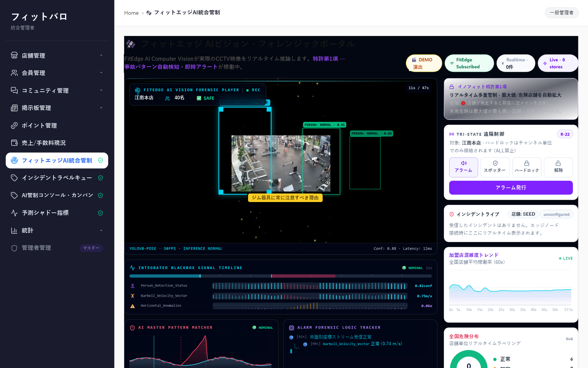Screen dimensions: 588x368
Task: Click the Alarm Forensic Logic chip icon
Action: coord(291,328)
